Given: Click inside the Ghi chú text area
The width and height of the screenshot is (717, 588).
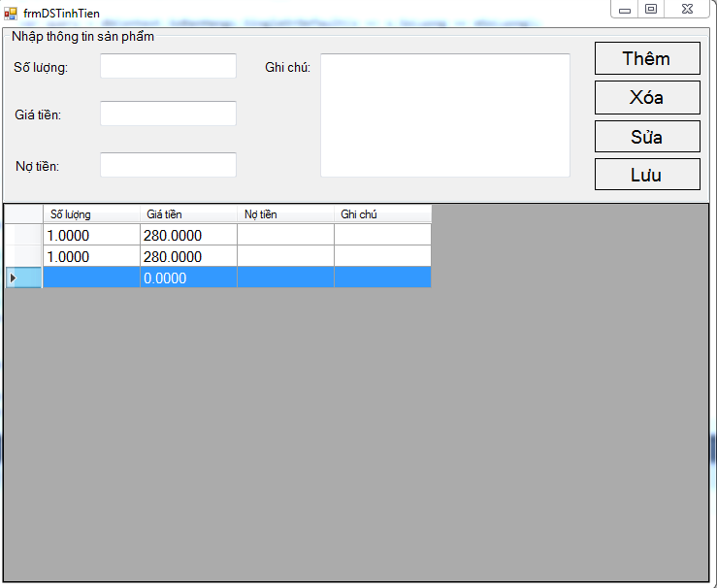Looking at the screenshot, I should (444, 115).
